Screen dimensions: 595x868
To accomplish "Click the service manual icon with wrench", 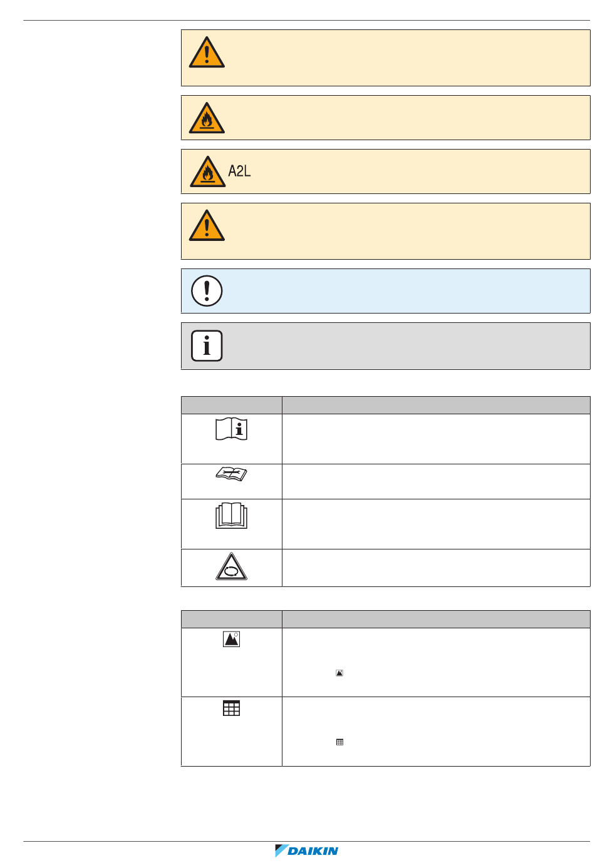I will [232, 474].
